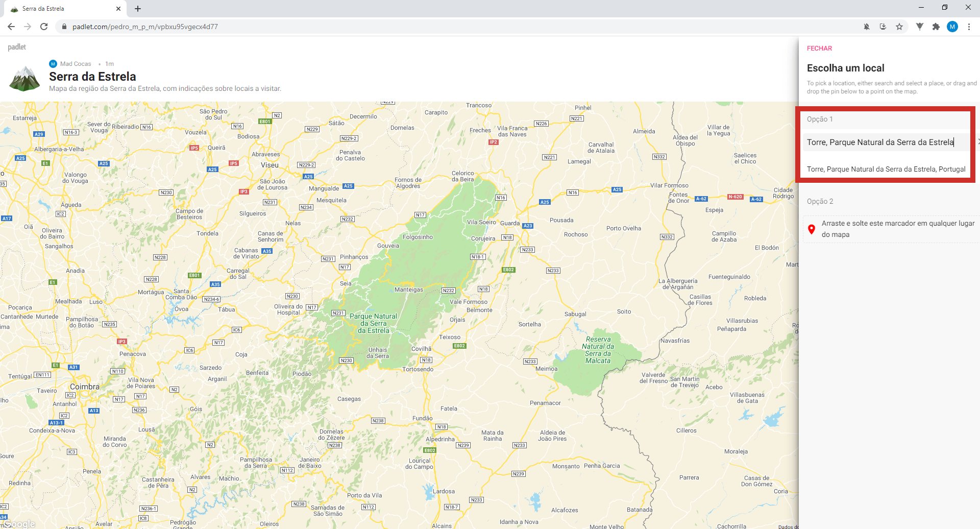Click the Serra da Estrela title
Viewport: 980px width, 529px height.
92,77
